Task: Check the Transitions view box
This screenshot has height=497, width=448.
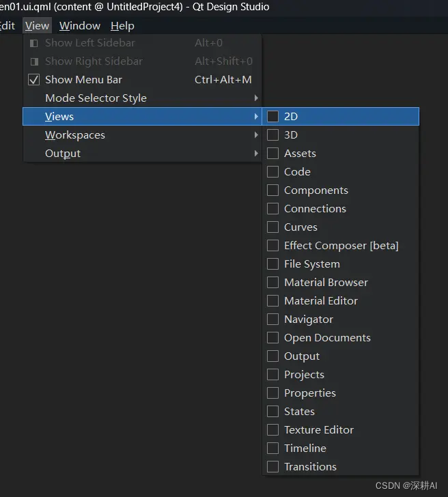Action: click(272, 466)
